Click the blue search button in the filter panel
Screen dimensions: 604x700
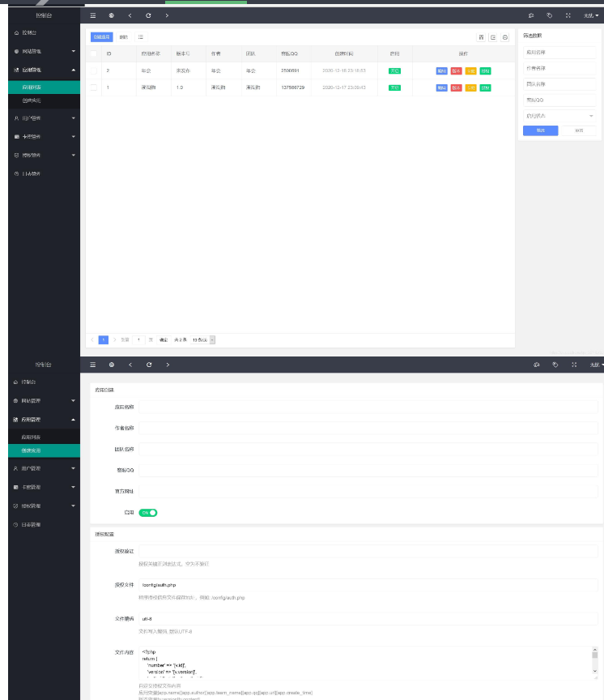pos(540,130)
